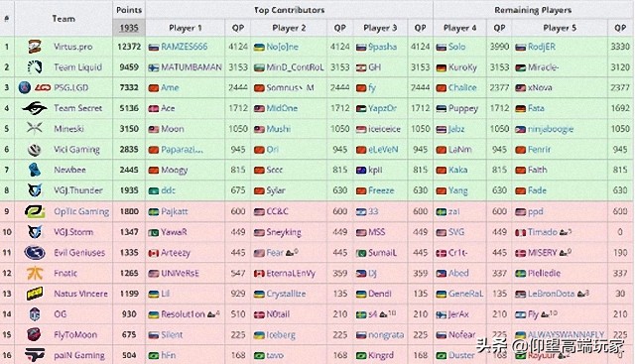This screenshot has width=635, height=364.
Task: Click the Remaining Players header
Action: [533, 10]
